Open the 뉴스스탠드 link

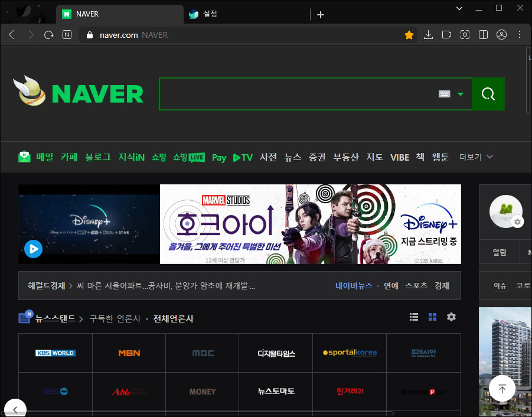pos(56,318)
